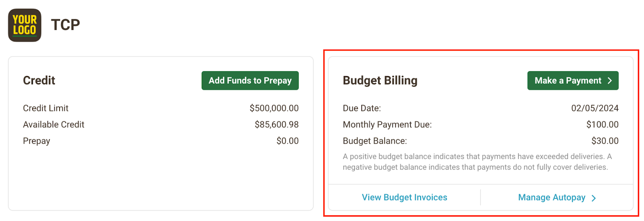This screenshot has width=644, height=221.
Task: Select the Monthly Payment Due label
Action: (x=387, y=125)
